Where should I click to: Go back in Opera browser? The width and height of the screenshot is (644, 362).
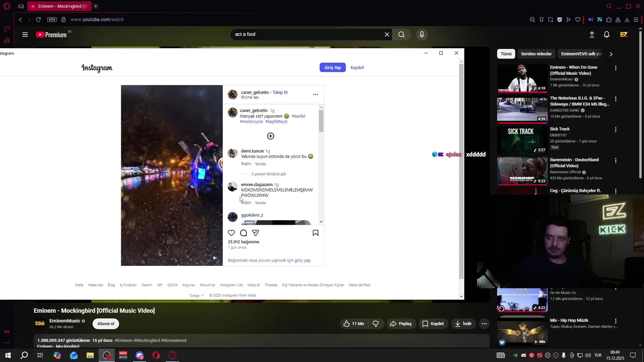click(20, 20)
